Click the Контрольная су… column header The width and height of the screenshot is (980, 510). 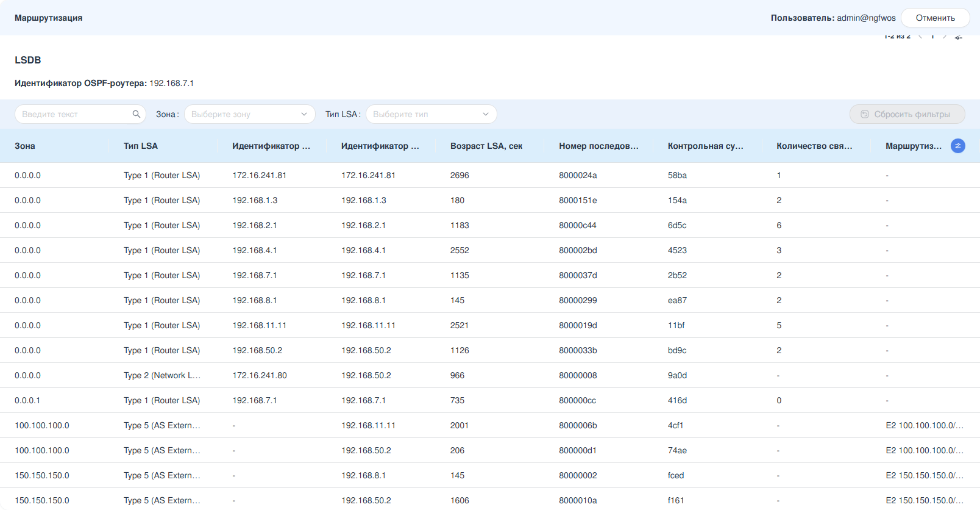click(706, 146)
